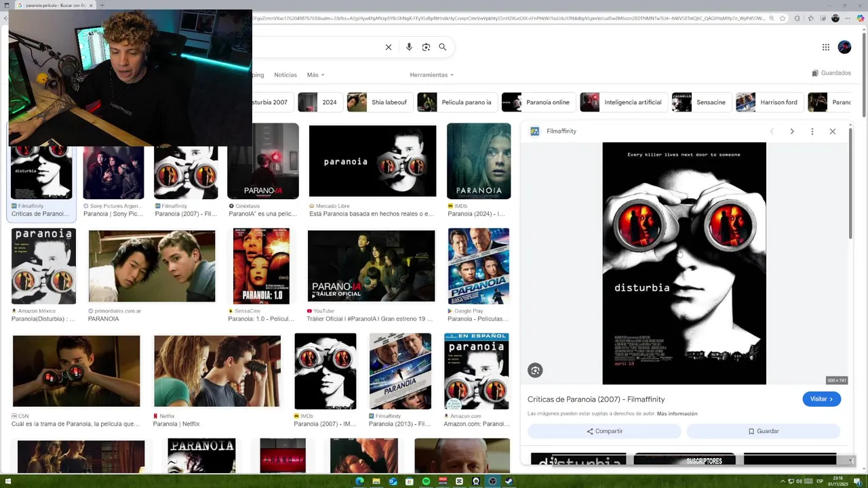Launch Spotify from the taskbar
Screen dimensions: 868x488
coord(426,481)
